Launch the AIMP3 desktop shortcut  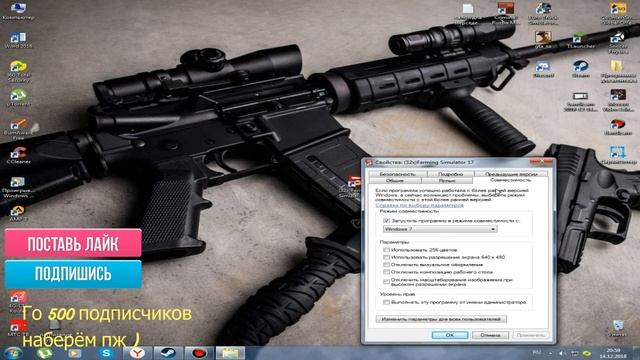pos(17,213)
